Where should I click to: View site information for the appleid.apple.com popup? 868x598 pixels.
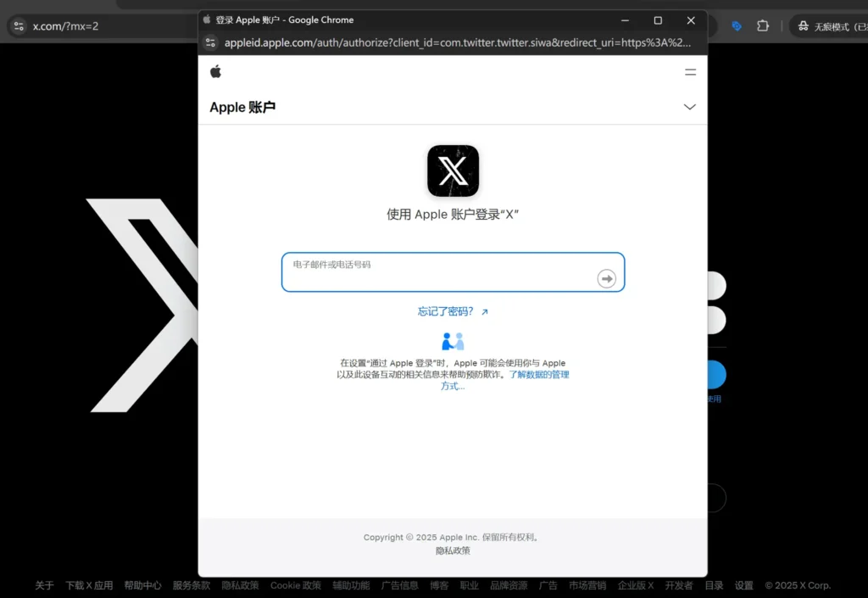pyautogui.click(x=210, y=42)
